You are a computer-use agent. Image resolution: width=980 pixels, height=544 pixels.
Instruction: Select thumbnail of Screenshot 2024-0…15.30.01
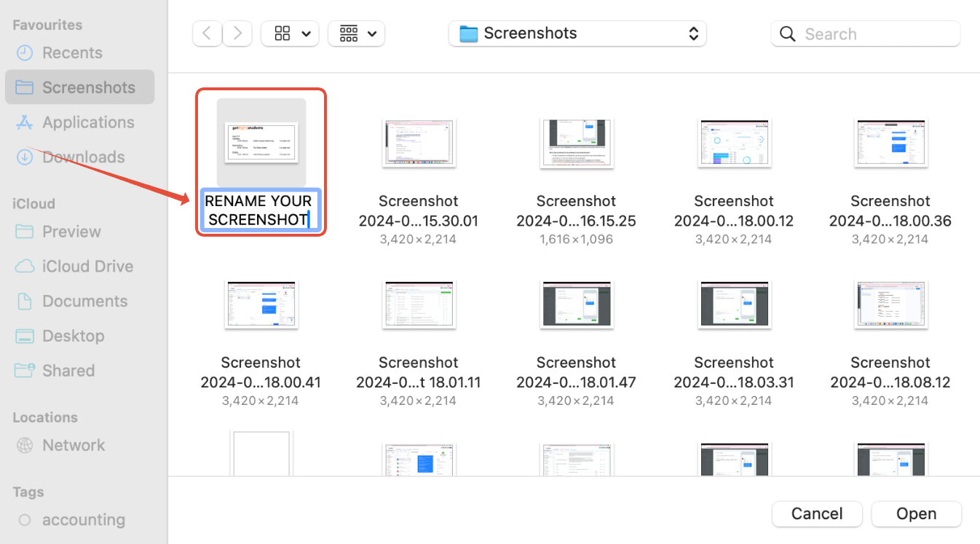pos(419,143)
